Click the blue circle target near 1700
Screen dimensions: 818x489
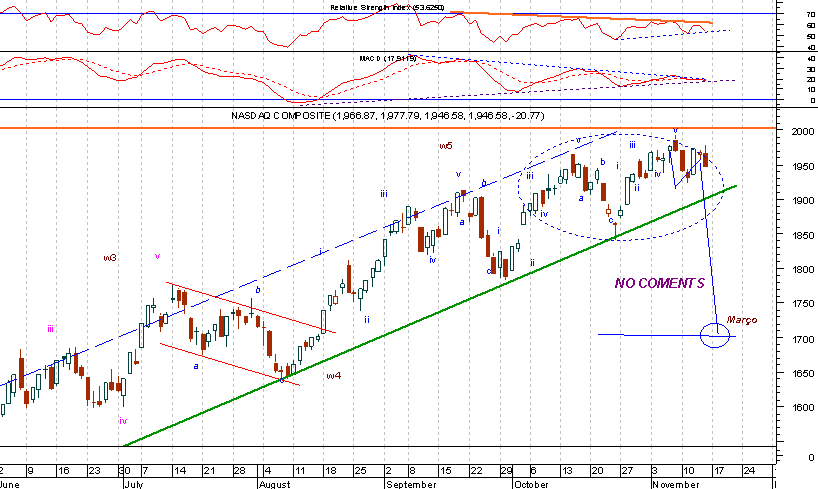715,336
